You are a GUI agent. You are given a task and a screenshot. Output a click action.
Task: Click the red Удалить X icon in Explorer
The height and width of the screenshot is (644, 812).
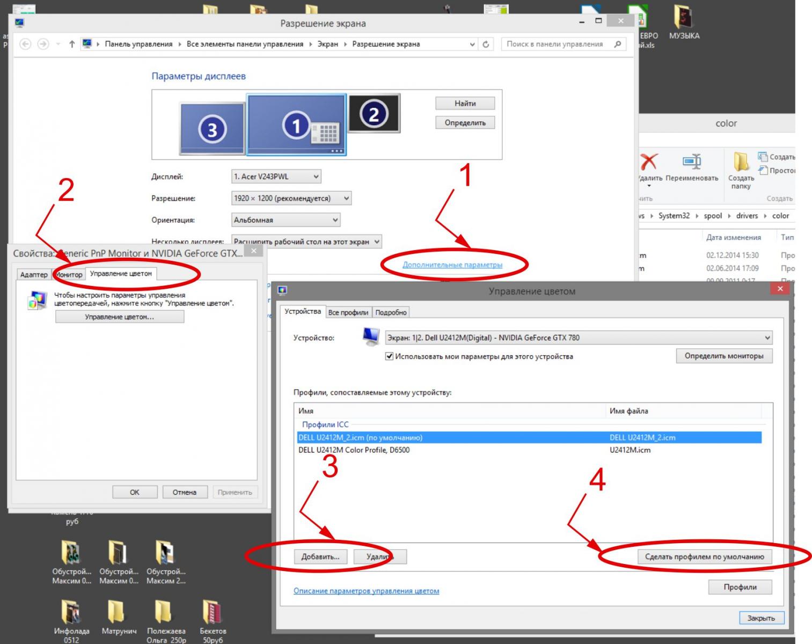(x=649, y=162)
